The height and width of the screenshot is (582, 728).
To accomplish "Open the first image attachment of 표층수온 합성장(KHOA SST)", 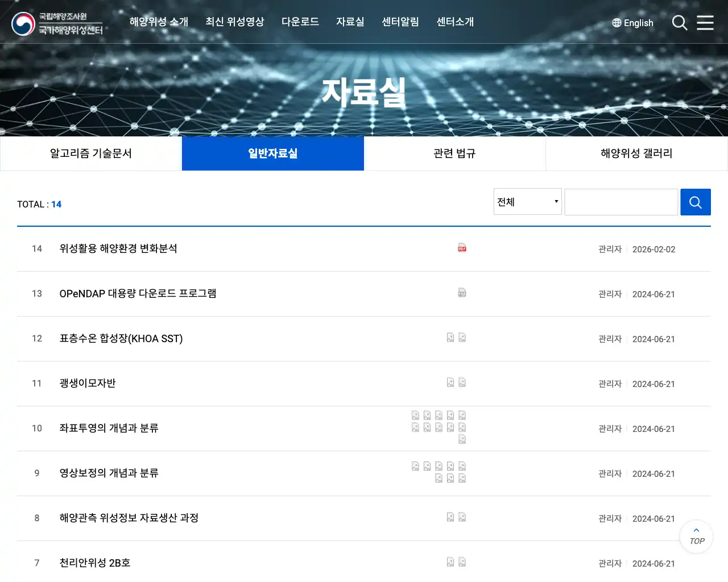I will (x=449, y=337).
